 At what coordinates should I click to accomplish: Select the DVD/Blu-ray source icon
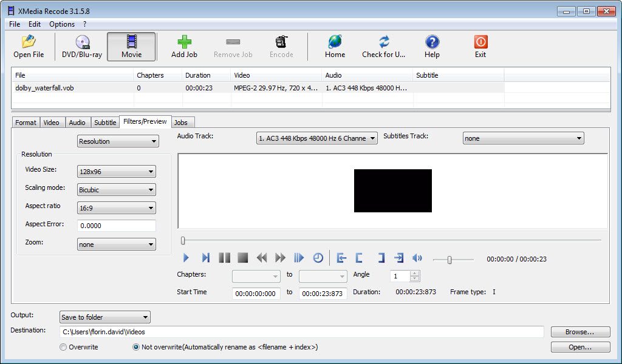tap(82, 47)
